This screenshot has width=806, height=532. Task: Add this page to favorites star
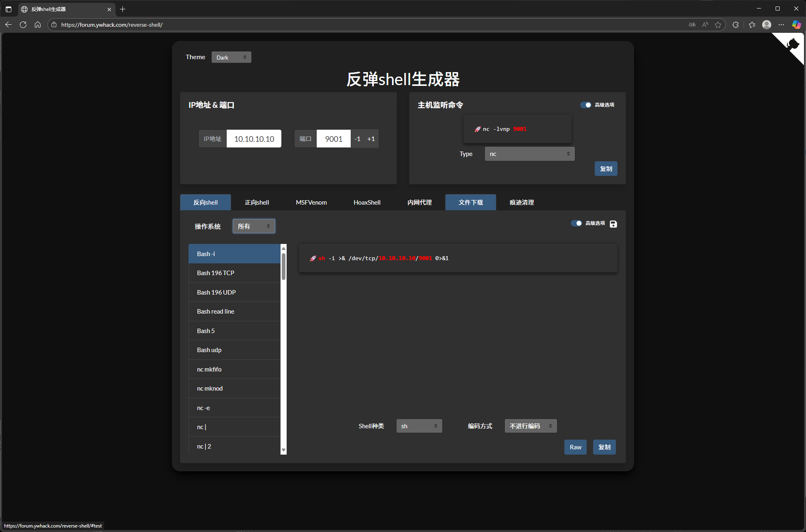point(718,25)
